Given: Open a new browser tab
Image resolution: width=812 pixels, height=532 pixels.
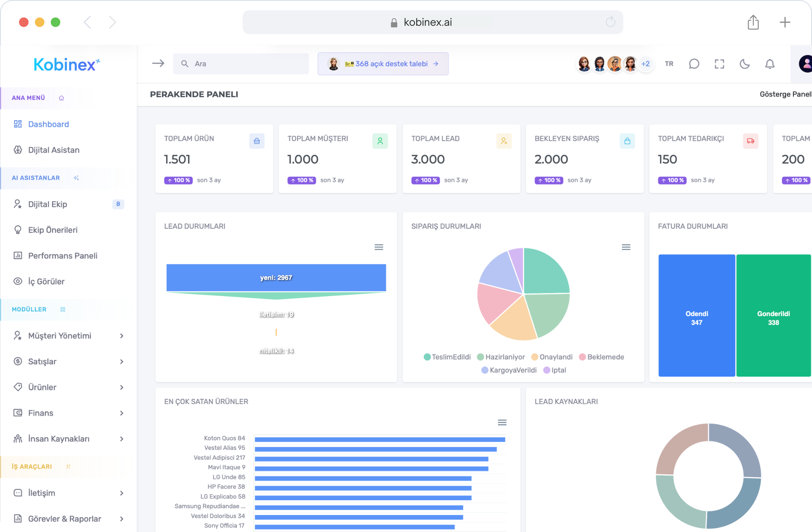Looking at the screenshot, I should pyautogui.click(x=785, y=22).
